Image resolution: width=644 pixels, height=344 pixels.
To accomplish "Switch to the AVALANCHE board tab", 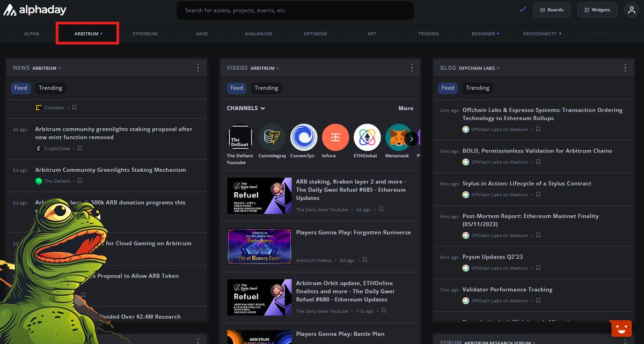I will [259, 34].
